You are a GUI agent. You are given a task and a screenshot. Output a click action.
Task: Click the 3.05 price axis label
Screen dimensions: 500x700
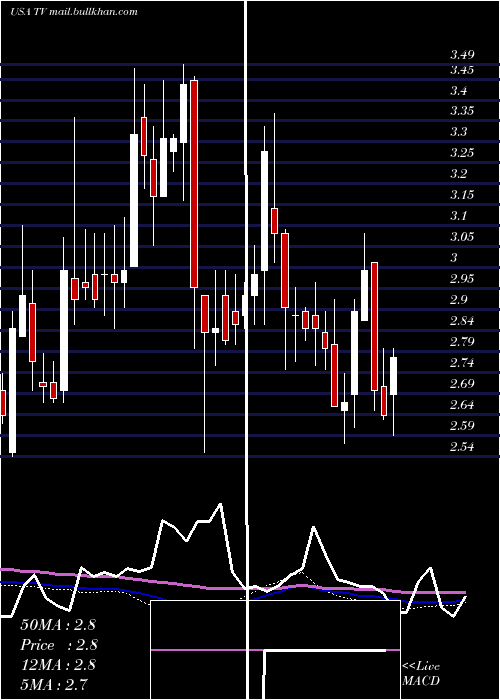coord(462,237)
